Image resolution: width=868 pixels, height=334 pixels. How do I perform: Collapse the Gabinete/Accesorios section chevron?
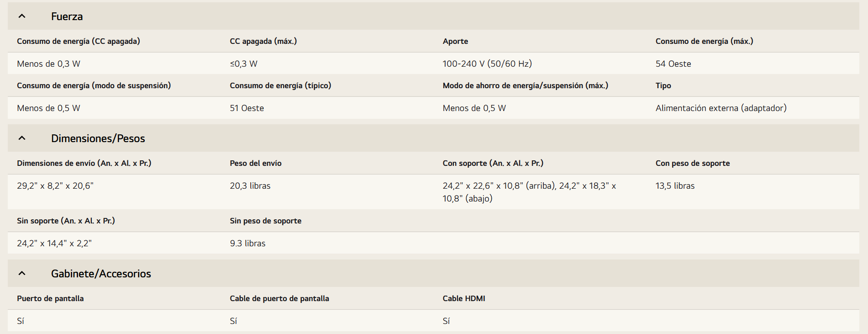22,273
